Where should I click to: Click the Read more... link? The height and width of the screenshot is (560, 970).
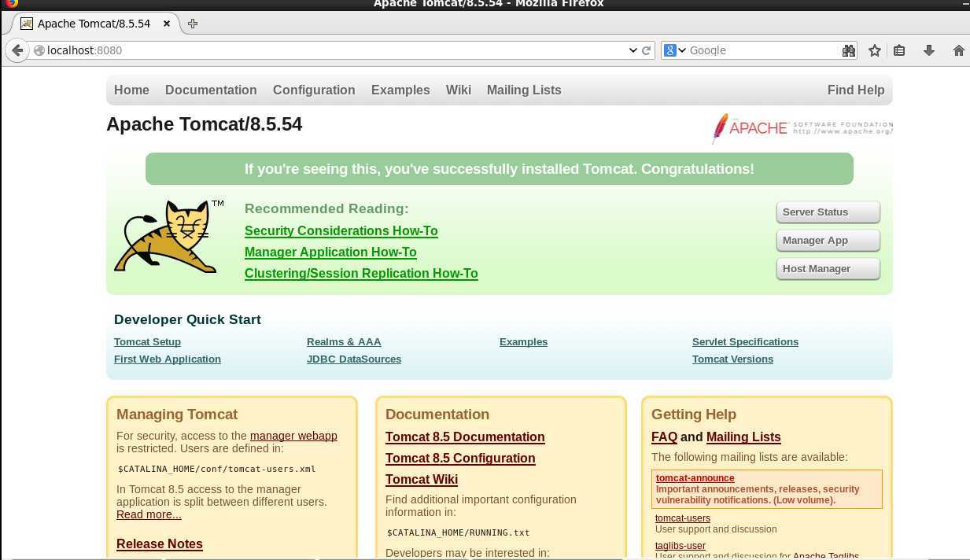point(149,514)
